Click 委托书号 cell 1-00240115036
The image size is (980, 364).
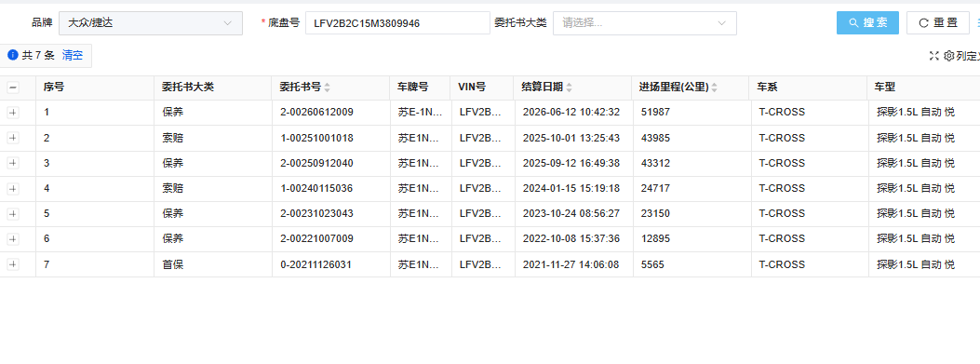(316, 188)
